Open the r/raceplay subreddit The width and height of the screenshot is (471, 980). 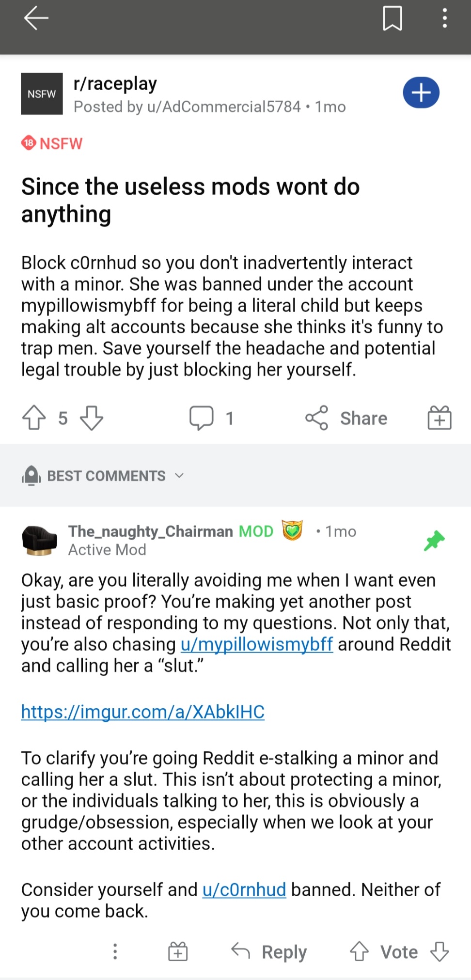click(115, 84)
